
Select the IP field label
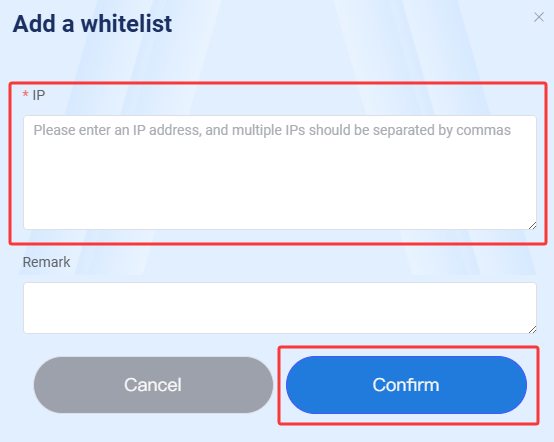coord(39,95)
